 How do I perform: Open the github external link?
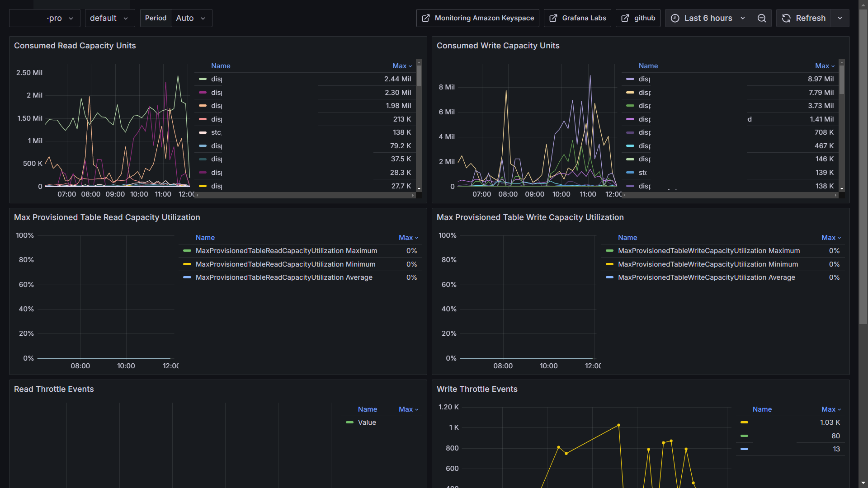[638, 18]
